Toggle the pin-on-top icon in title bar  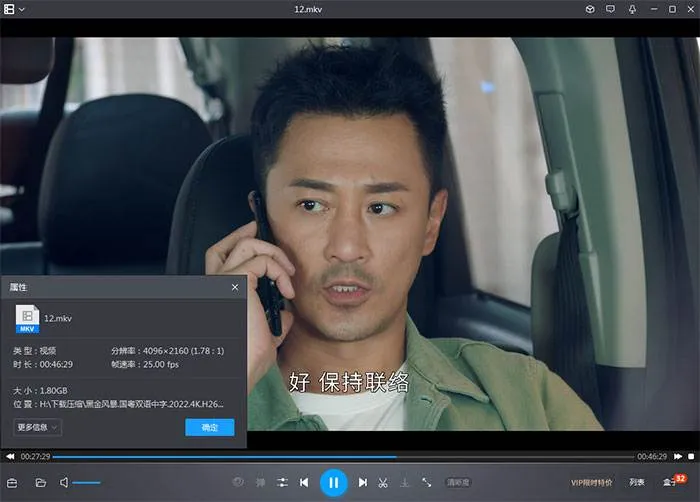click(x=632, y=9)
